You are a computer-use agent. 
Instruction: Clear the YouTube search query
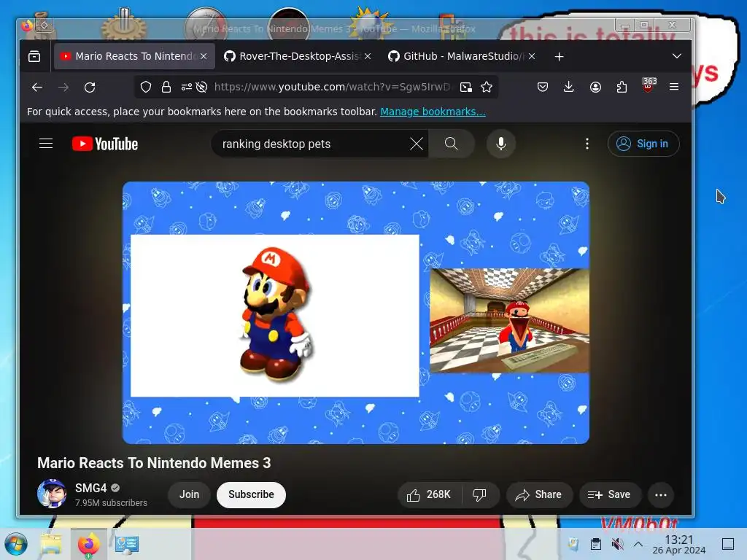point(417,144)
